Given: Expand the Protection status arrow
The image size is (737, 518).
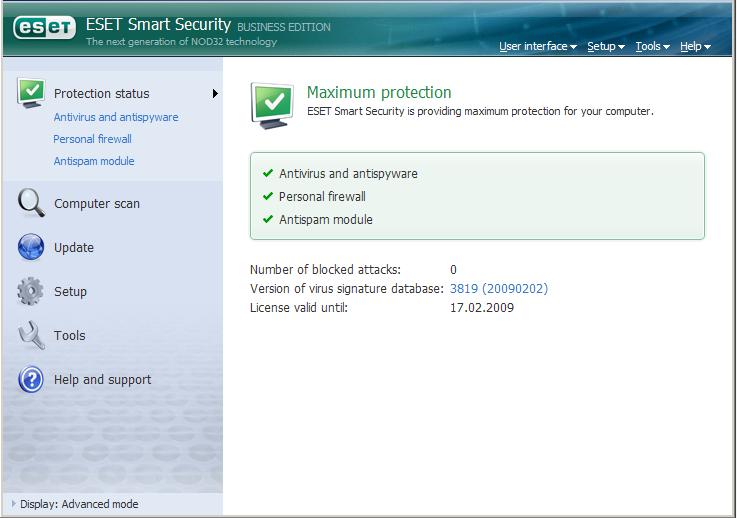Looking at the screenshot, I should (x=215, y=94).
